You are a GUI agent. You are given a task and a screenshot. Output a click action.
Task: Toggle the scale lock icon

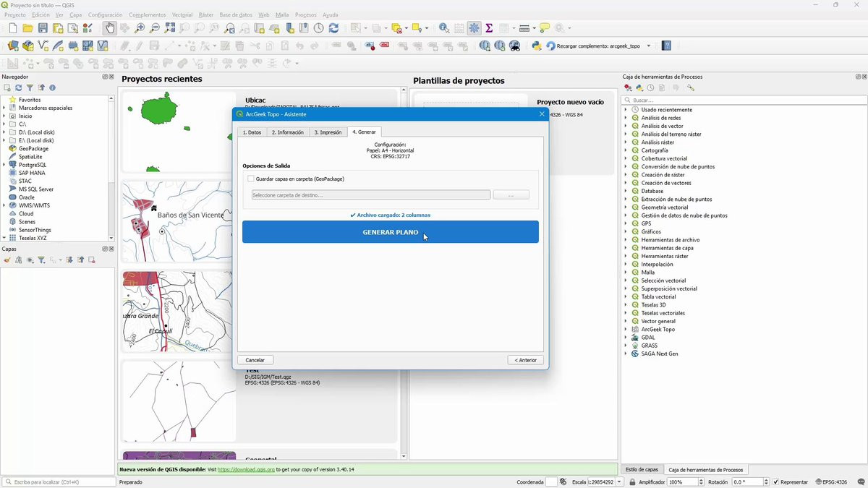click(x=632, y=481)
